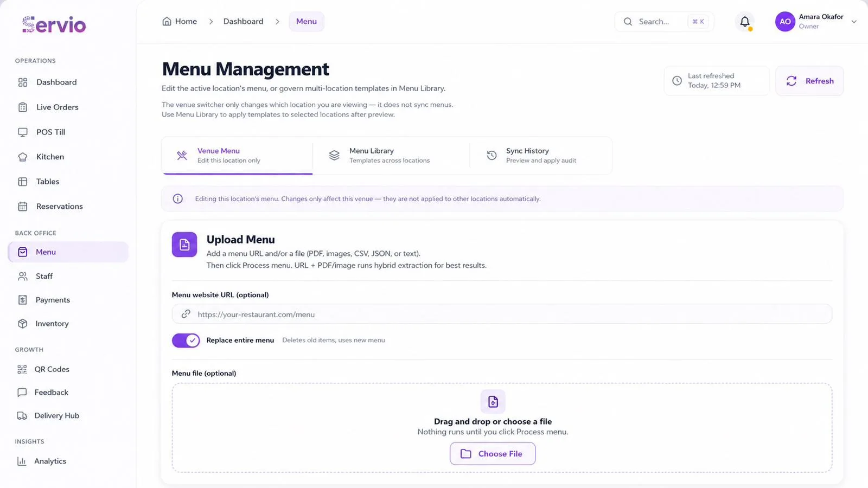Click the Search box in header
This screenshot has height=488, width=868.
(x=664, y=22)
